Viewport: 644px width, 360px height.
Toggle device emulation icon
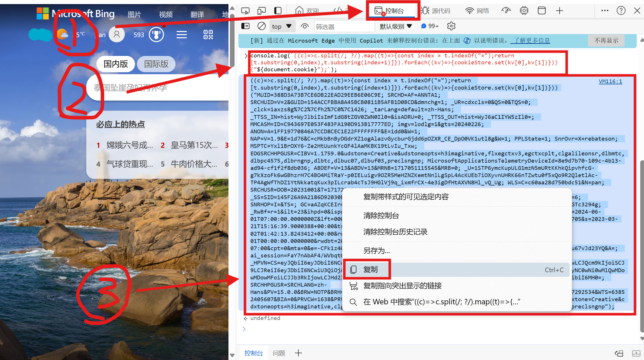(x=261, y=11)
